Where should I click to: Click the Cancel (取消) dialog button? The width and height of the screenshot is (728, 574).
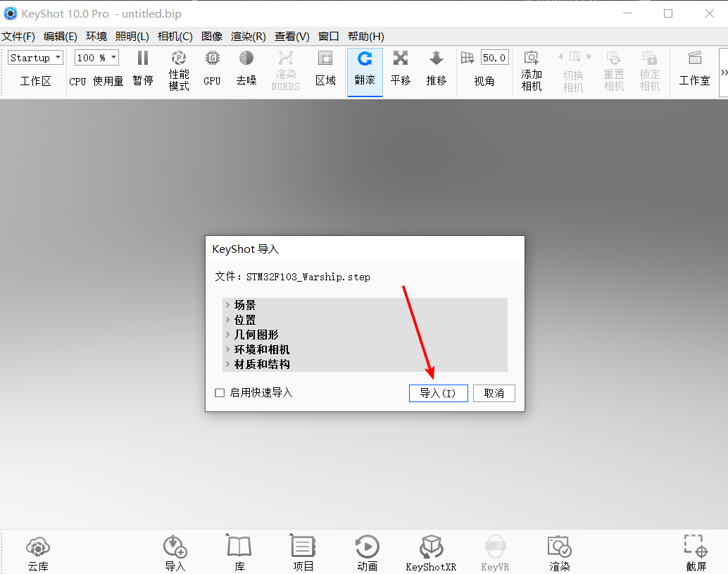(494, 393)
